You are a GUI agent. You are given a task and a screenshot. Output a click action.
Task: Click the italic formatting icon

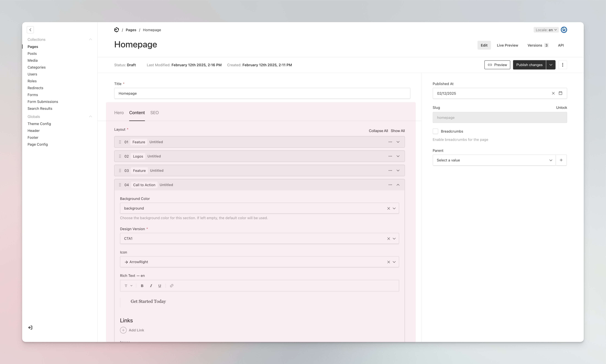[x=151, y=286]
